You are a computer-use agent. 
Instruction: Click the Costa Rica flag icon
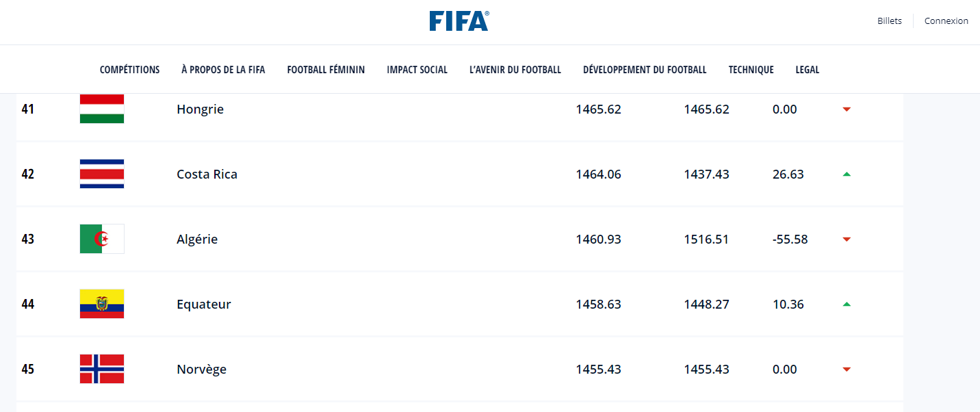tap(102, 174)
